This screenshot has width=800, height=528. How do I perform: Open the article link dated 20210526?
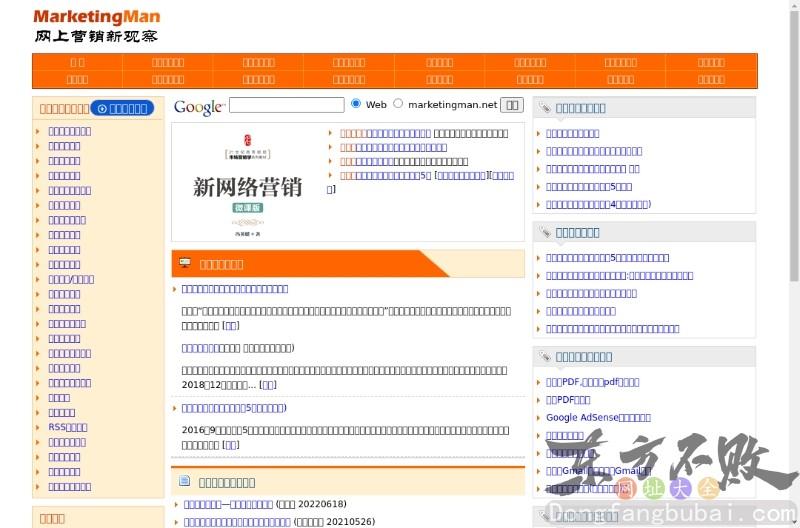(x=237, y=522)
